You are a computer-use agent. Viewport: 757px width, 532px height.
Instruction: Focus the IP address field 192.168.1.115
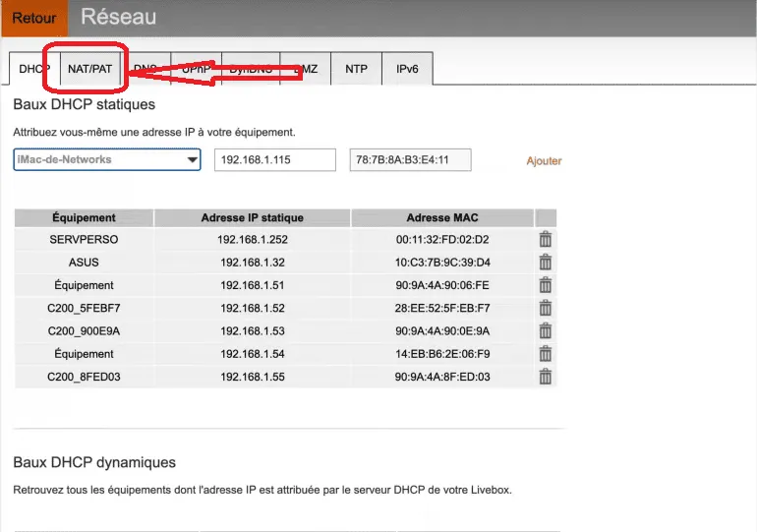(x=275, y=159)
